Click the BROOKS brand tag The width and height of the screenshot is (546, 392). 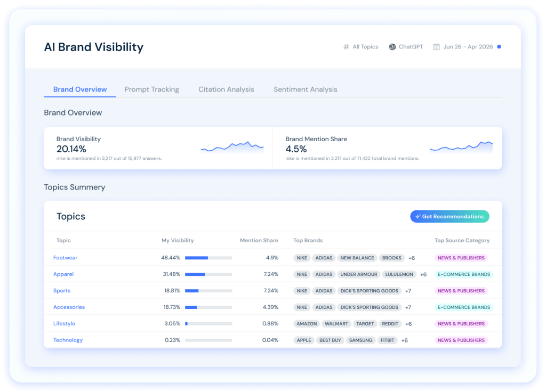[x=392, y=258]
